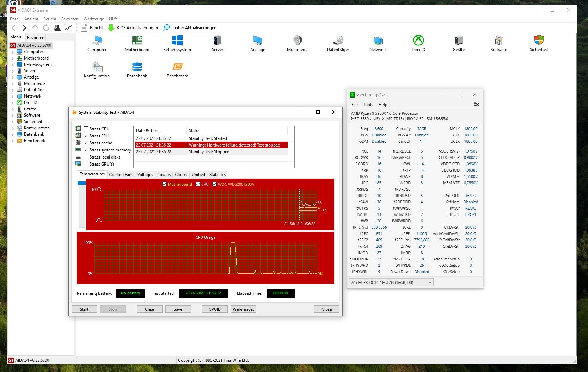Screen dimensions: 588x372
Task: Uncheck the Stress FPU checkbox
Action: click(86, 136)
